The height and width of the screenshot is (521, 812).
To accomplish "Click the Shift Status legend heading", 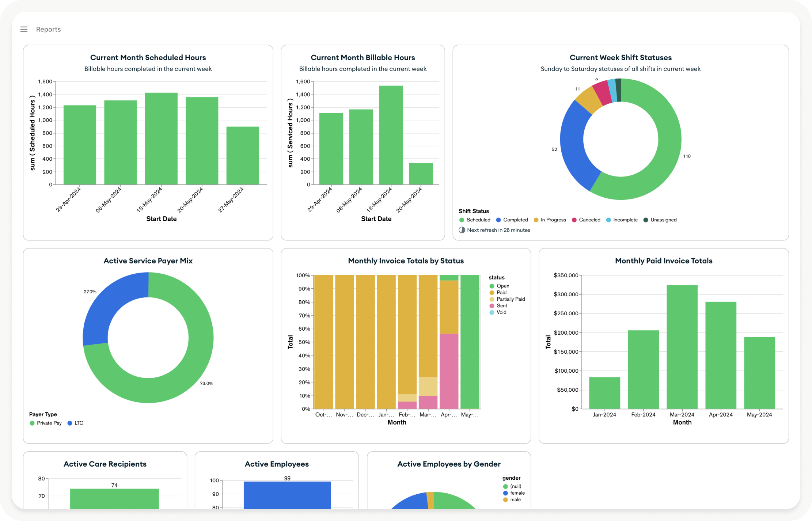I will coord(474,211).
